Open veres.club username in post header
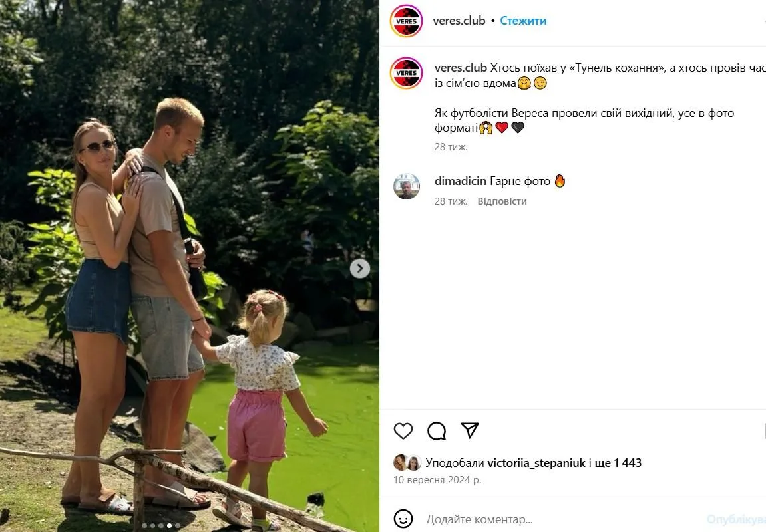The image size is (766, 532). [459, 21]
